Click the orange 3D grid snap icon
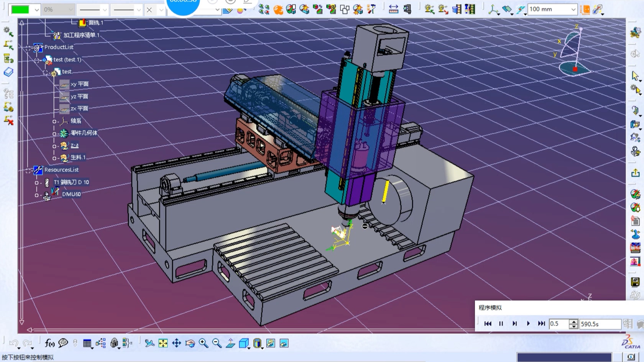 [x=585, y=9]
